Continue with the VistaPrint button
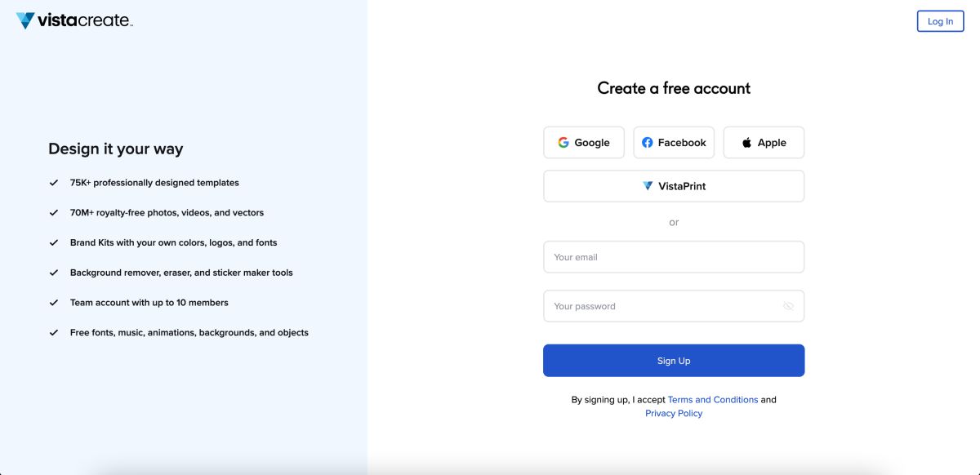Viewport: 980px width, 475px height. point(674,186)
